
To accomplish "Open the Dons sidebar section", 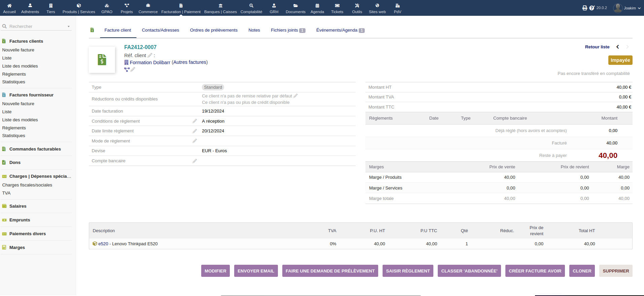I will pyautogui.click(x=15, y=163).
